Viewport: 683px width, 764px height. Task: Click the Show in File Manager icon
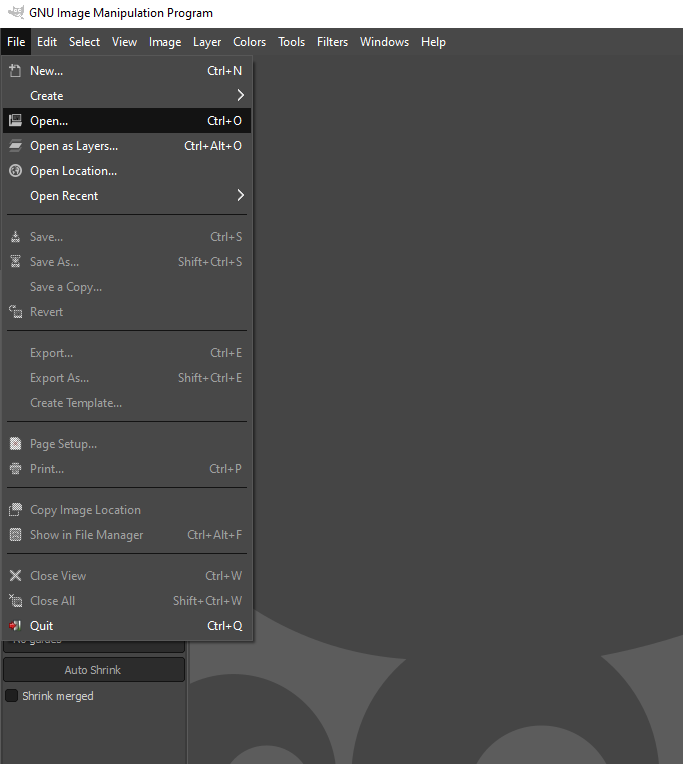pyautogui.click(x=15, y=535)
